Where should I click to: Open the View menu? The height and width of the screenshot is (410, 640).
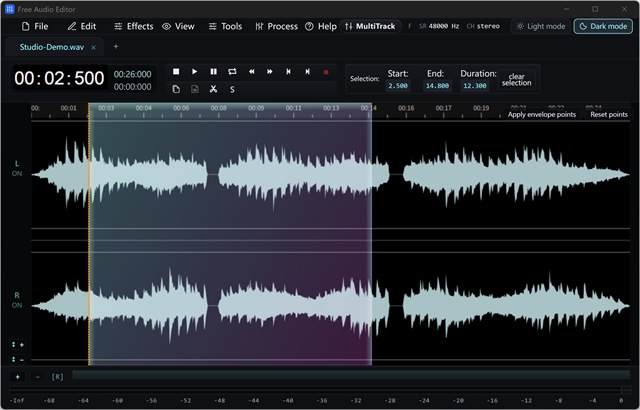(178, 27)
